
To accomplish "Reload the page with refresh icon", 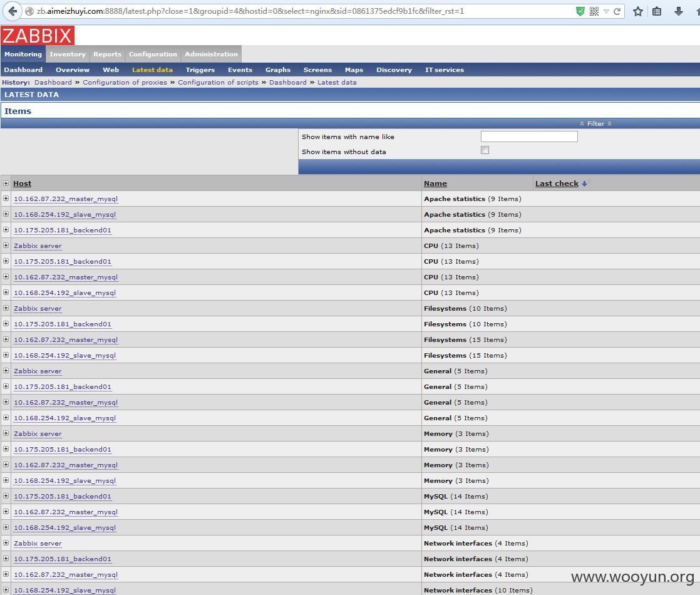I will (x=617, y=11).
